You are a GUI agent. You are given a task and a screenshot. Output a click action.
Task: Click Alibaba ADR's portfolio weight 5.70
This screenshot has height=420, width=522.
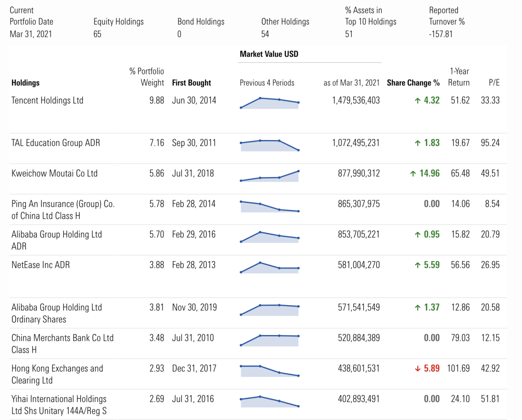pyautogui.click(x=157, y=235)
